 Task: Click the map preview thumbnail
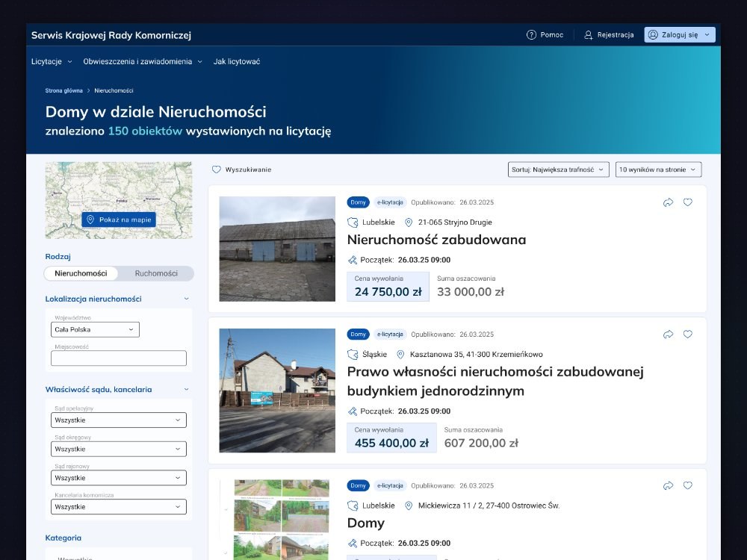click(119, 200)
